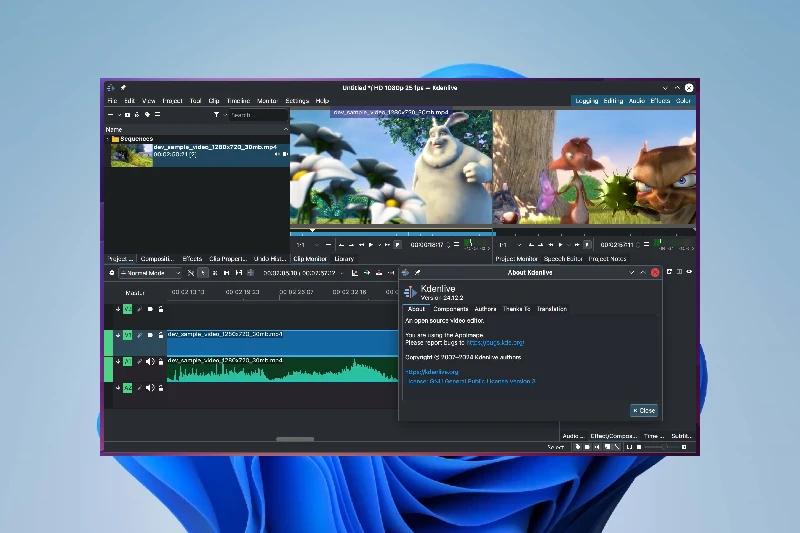Switch to the Effects tab under project bin
This screenshot has height=533, width=800.
pyautogui.click(x=192, y=259)
